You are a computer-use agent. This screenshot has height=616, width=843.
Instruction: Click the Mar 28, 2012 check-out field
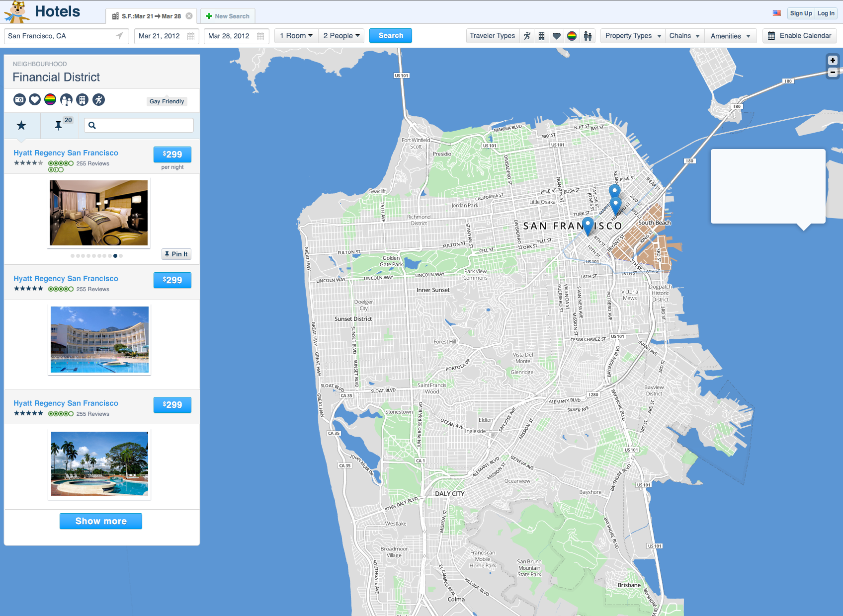(236, 36)
